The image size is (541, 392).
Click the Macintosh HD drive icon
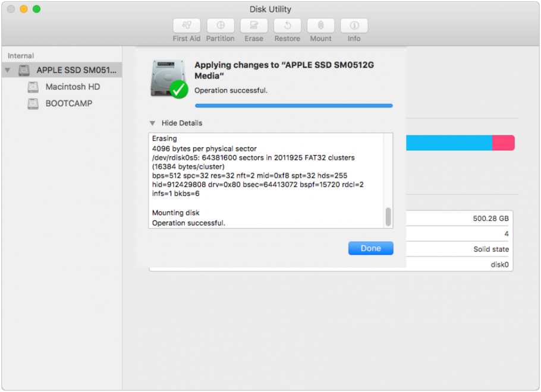(33, 87)
